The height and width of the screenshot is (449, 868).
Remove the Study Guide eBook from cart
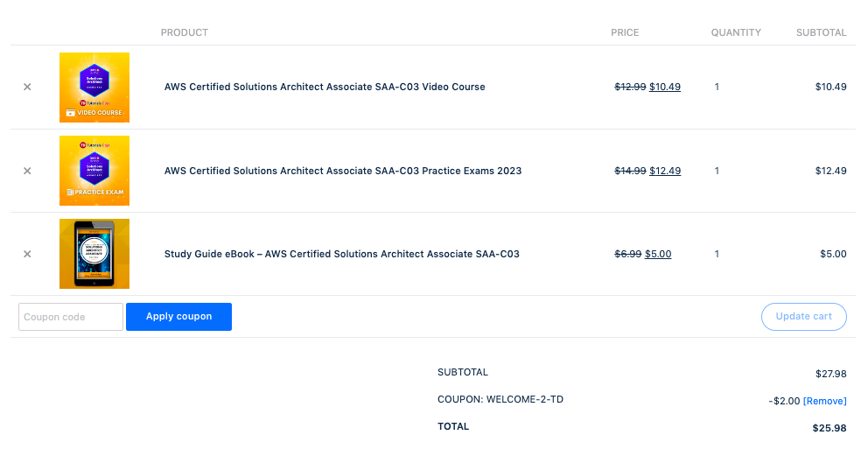pyautogui.click(x=27, y=255)
